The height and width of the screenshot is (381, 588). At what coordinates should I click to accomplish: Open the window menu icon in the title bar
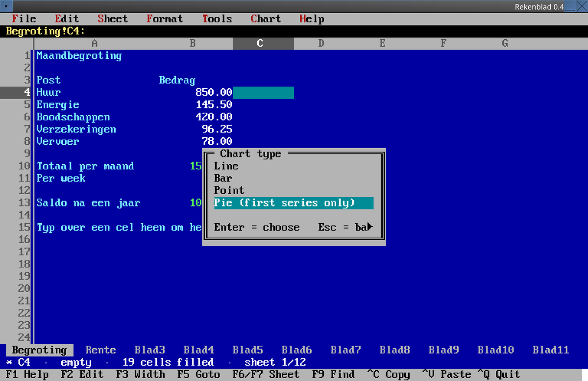click(x=7, y=6)
